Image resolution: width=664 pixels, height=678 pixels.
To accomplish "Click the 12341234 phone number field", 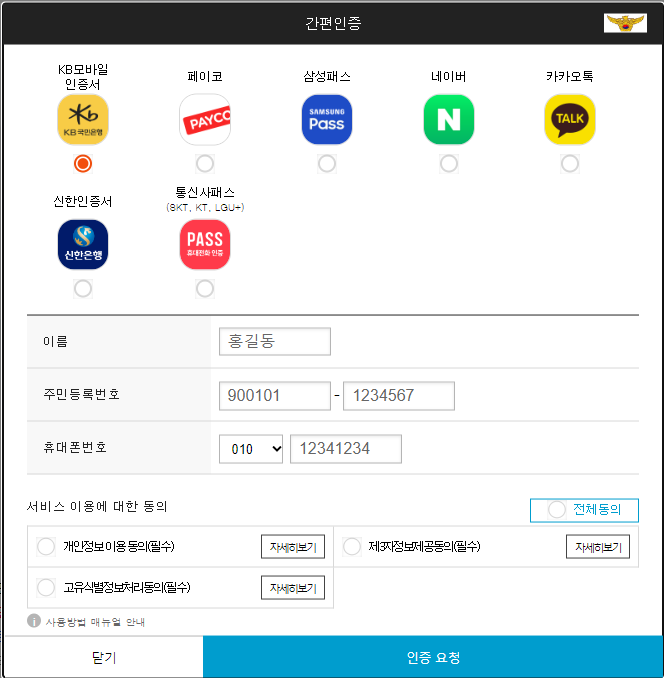I will tap(346, 449).
